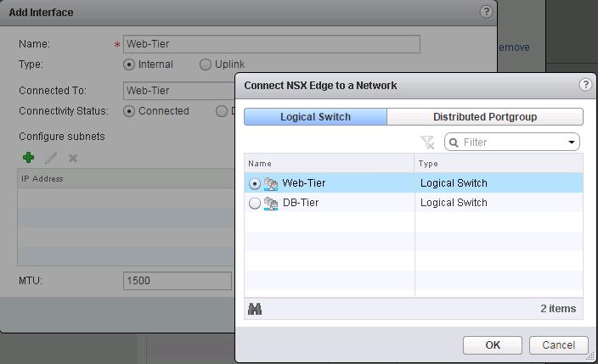598x364 pixels.
Task: Open help icon in Add Interface dialog
Action: tap(486, 12)
